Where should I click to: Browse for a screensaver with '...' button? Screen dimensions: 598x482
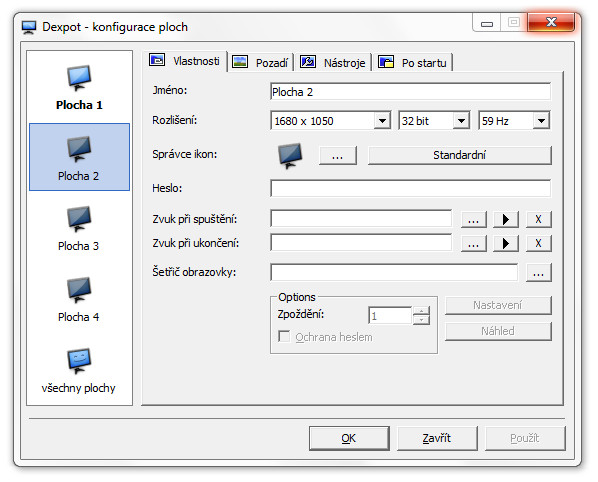(x=539, y=273)
